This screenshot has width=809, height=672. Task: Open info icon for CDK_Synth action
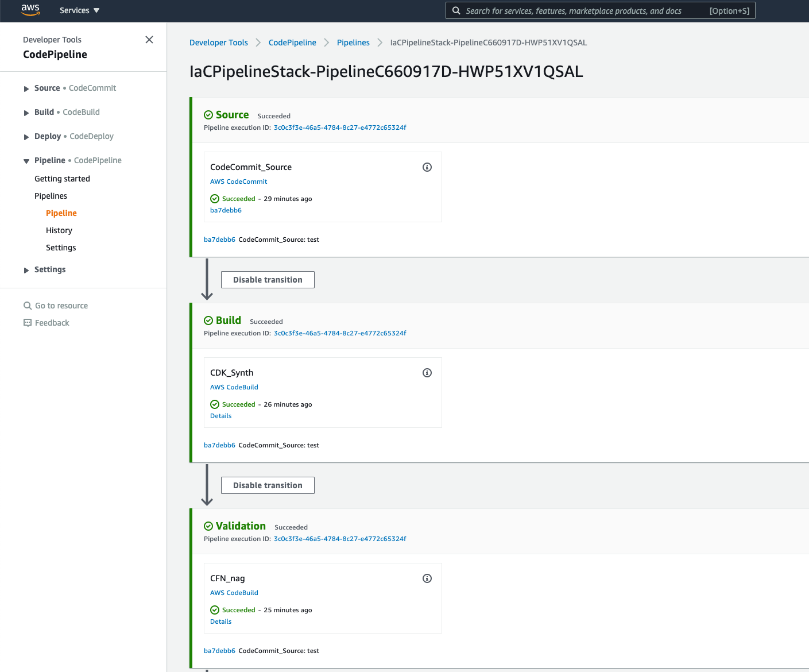click(x=427, y=373)
